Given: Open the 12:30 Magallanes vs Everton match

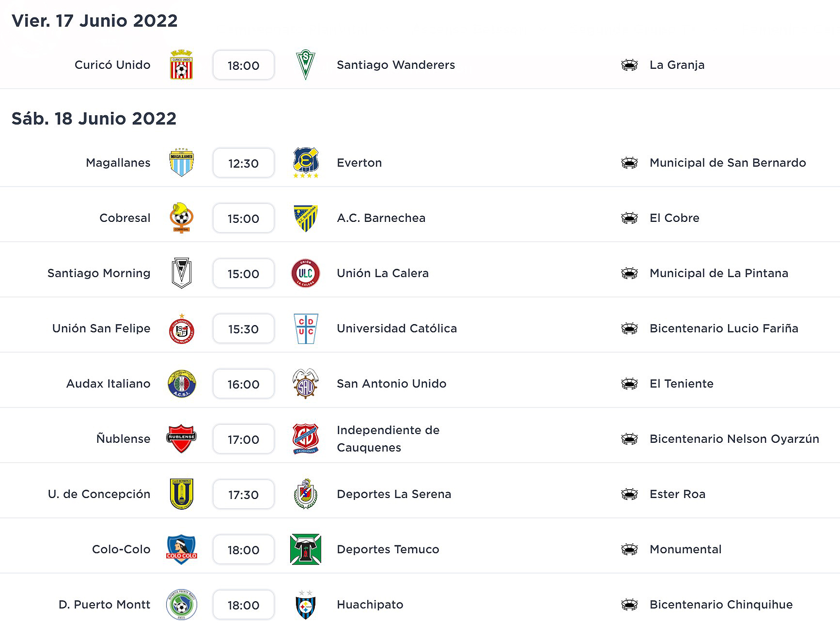Looking at the screenshot, I should click(x=243, y=163).
